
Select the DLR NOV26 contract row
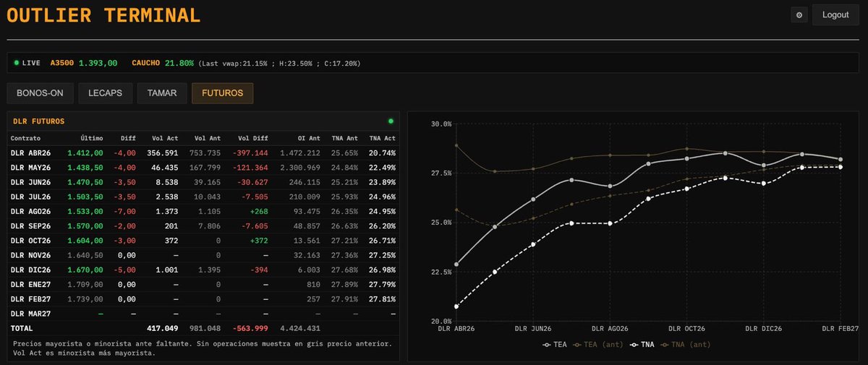point(203,255)
